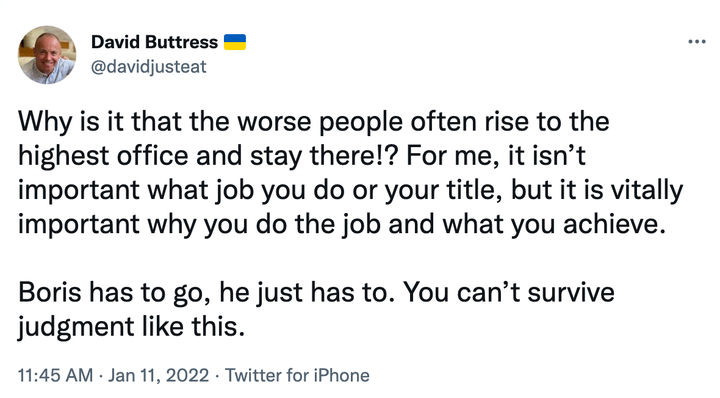The height and width of the screenshot is (398, 720).
Task: Click the phrase "You can't survive"
Action: 509,292
